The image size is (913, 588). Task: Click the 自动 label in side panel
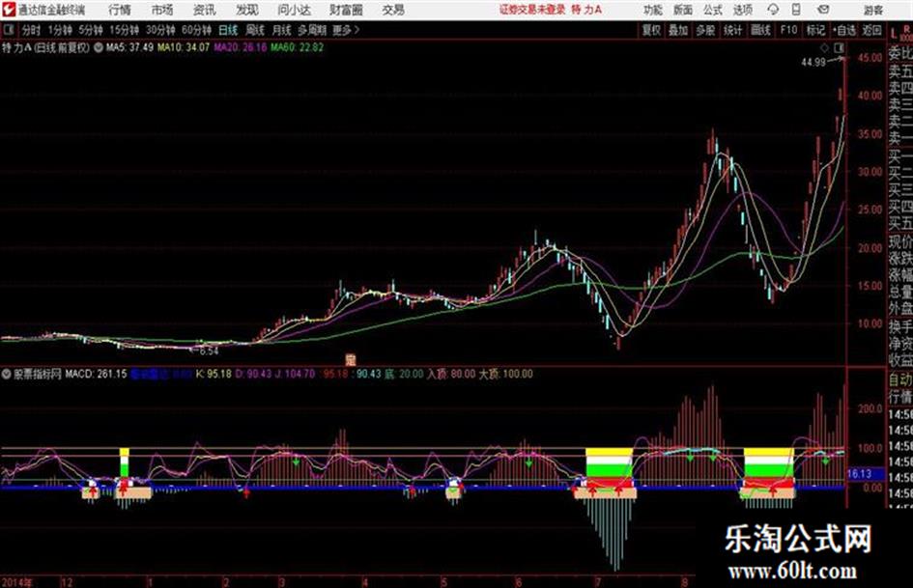(x=900, y=380)
